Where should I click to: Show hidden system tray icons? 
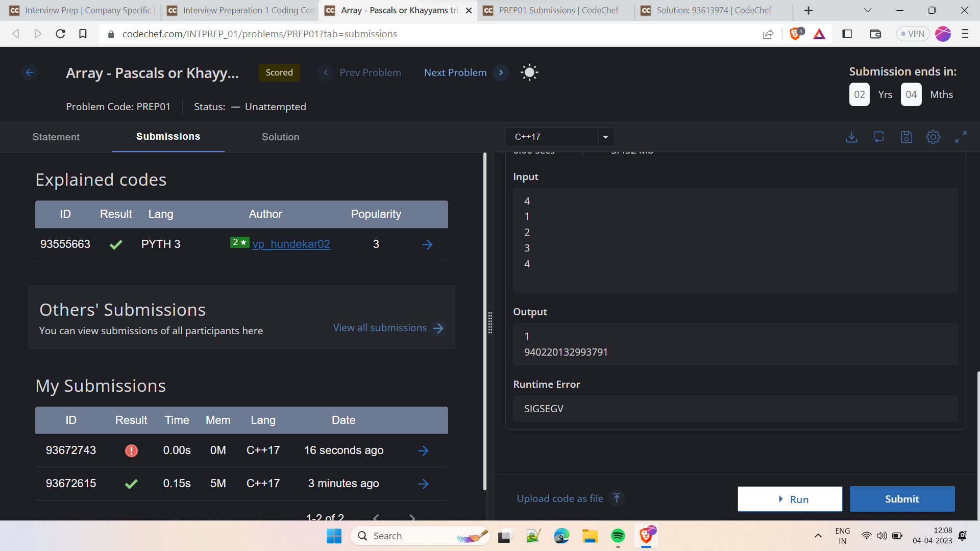pyautogui.click(x=818, y=536)
